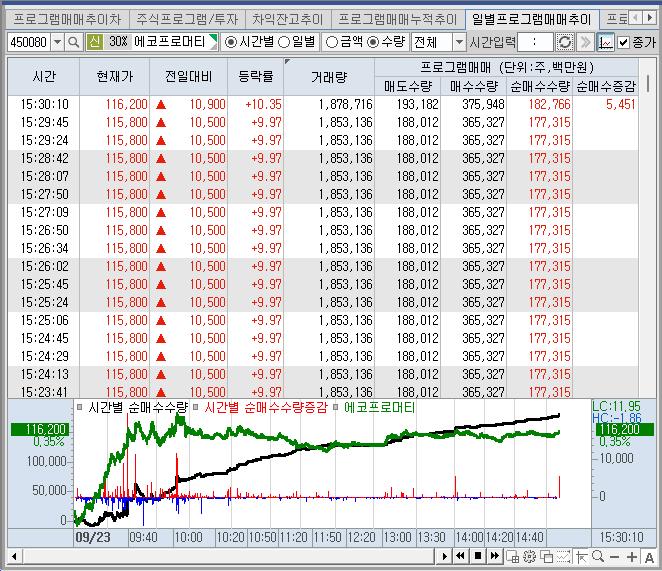This screenshot has width=662, height=571.
Task: Select the 수량 radio button
Action: pyautogui.click(x=373, y=42)
